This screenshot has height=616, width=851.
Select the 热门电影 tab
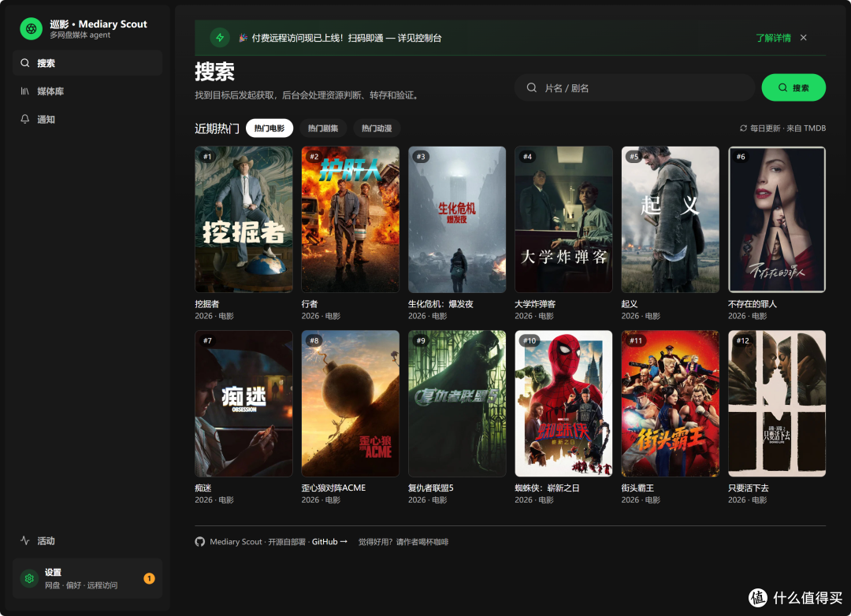269,128
